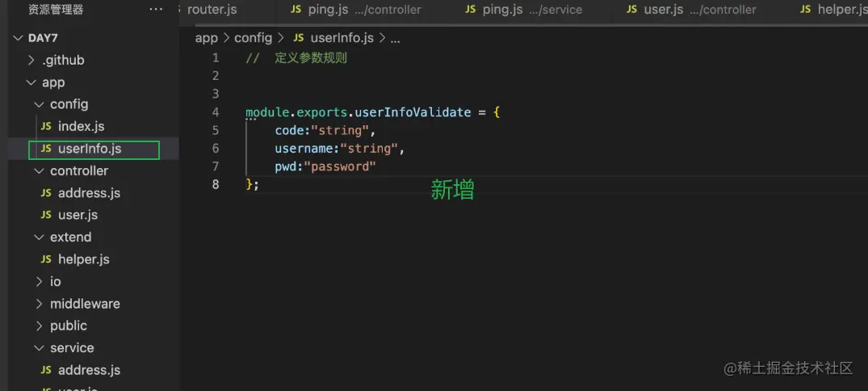
Task: Click the config breadcrumb segment
Action: click(x=253, y=38)
